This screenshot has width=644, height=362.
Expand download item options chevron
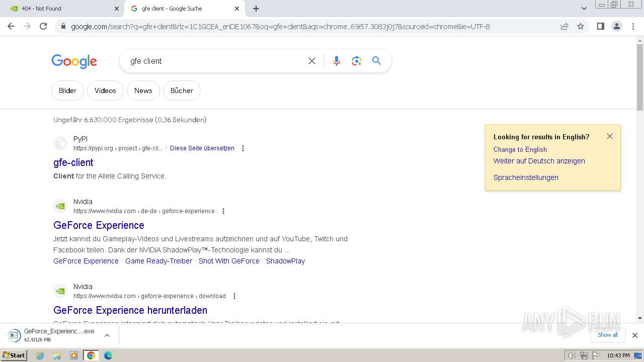[107, 335]
